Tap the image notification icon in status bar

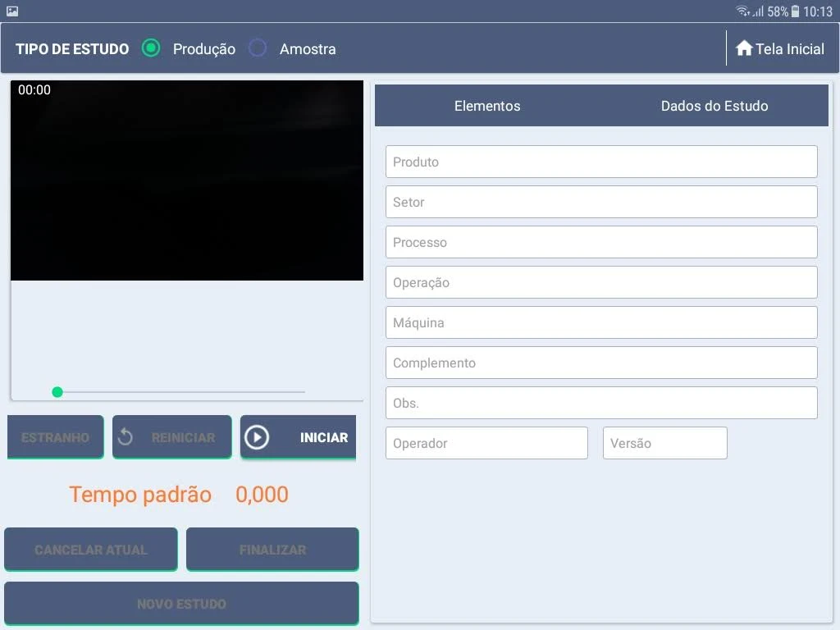(12, 11)
